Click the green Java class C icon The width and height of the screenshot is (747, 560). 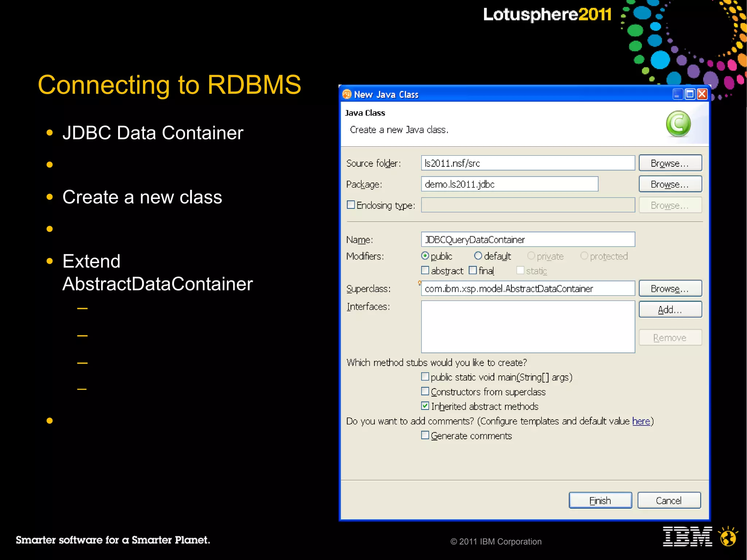click(x=678, y=124)
